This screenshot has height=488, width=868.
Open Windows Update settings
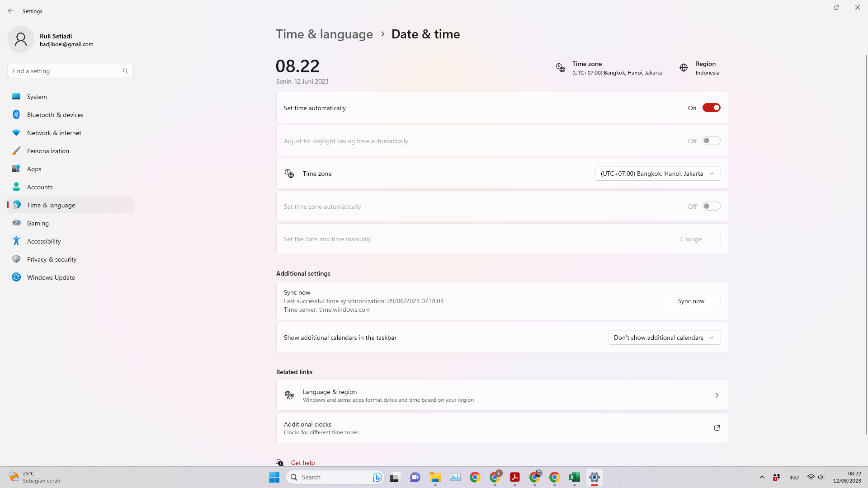(x=51, y=277)
